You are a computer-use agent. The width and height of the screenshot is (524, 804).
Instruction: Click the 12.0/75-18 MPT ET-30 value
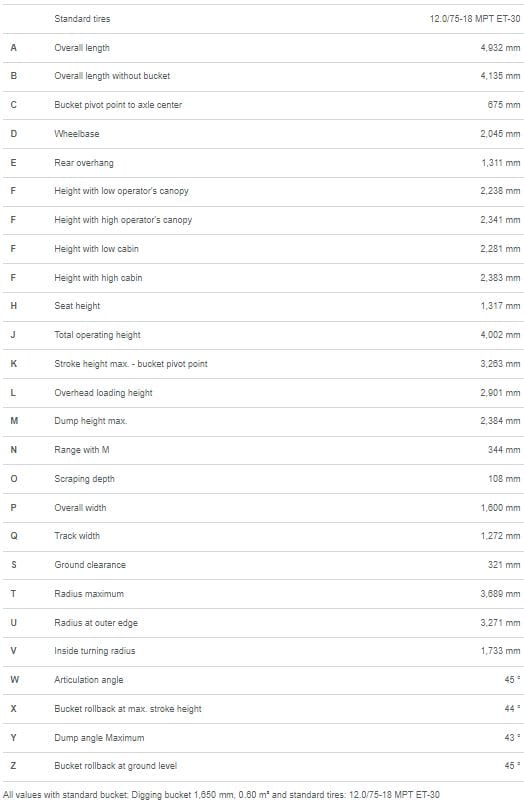click(x=475, y=19)
